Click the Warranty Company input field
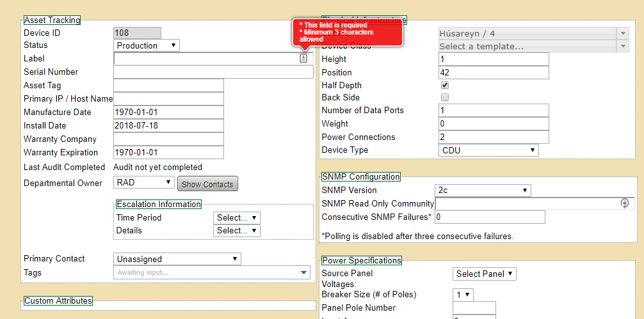Image resolution: width=644 pixels, height=319 pixels. tap(168, 139)
